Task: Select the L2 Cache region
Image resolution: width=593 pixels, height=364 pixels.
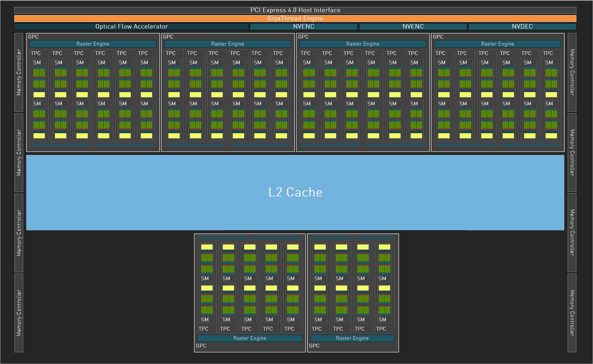Action: pyautogui.click(x=296, y=203)
